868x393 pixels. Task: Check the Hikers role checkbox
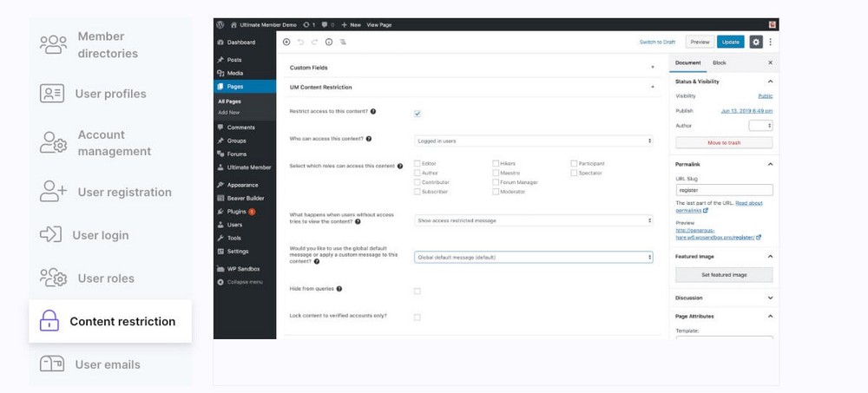pyautogui.click(x=496, y=164)
